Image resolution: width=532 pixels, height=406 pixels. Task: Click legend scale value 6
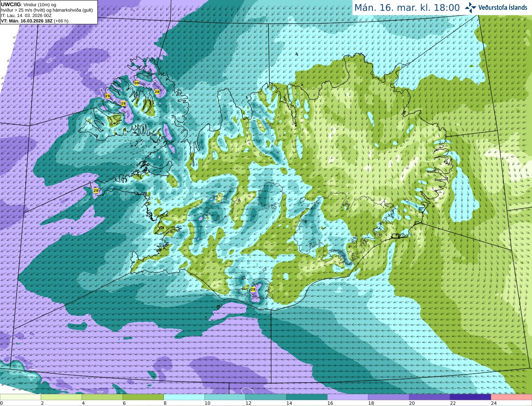coord(124,403)
